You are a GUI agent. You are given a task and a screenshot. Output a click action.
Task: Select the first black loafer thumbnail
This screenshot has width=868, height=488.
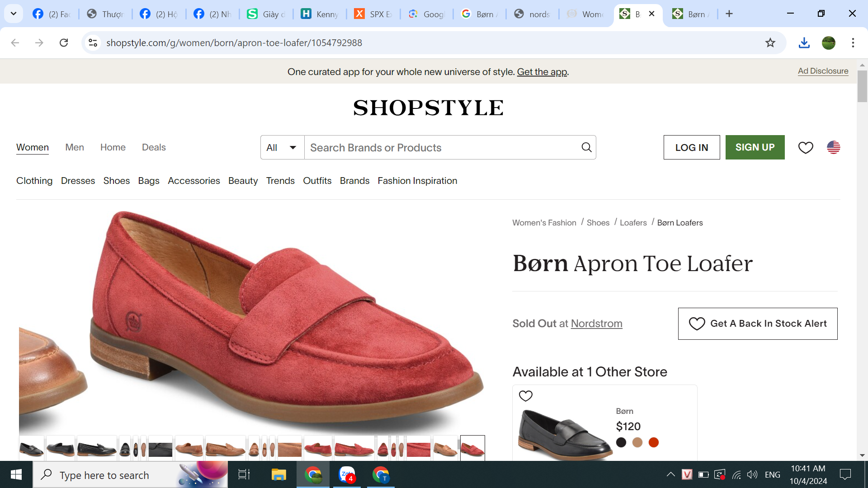(32, 449)
